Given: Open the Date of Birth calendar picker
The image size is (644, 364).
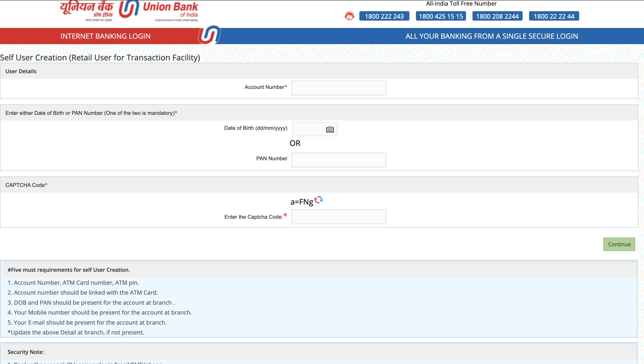Looking at the screenshot, I should pos(330,129).
